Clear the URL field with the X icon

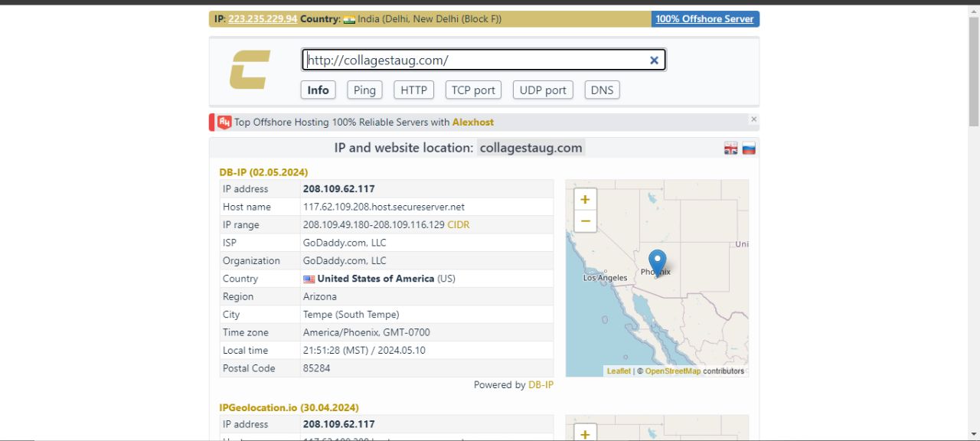654,60
